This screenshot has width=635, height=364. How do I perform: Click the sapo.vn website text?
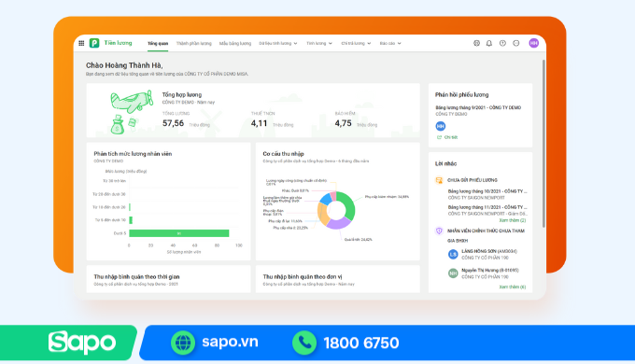[230, 342]
